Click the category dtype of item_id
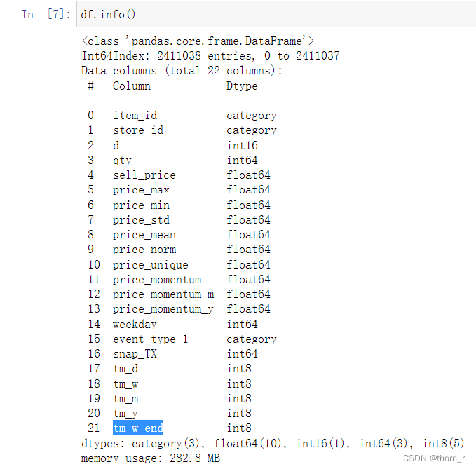 252,116
